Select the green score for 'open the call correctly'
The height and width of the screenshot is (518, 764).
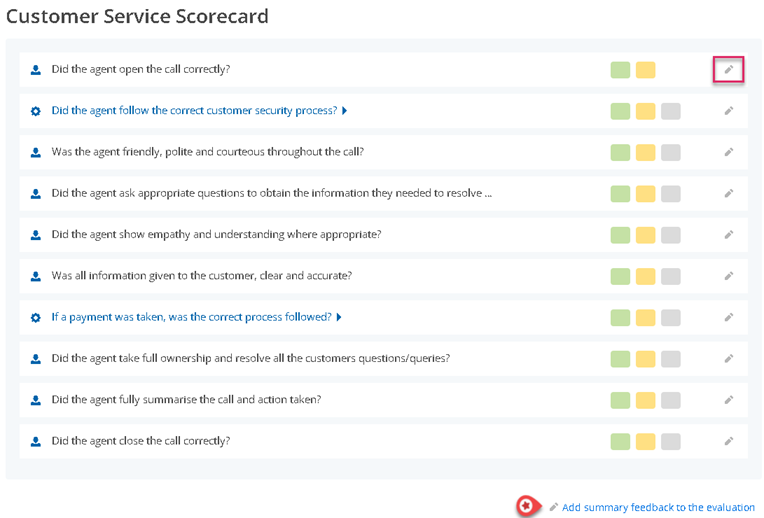tap(620, 70)
